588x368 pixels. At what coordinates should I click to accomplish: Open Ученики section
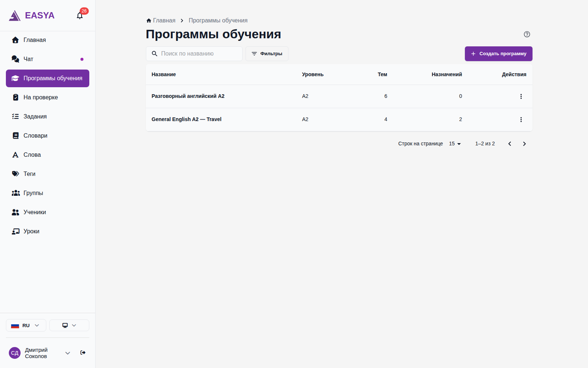[47, 212]
